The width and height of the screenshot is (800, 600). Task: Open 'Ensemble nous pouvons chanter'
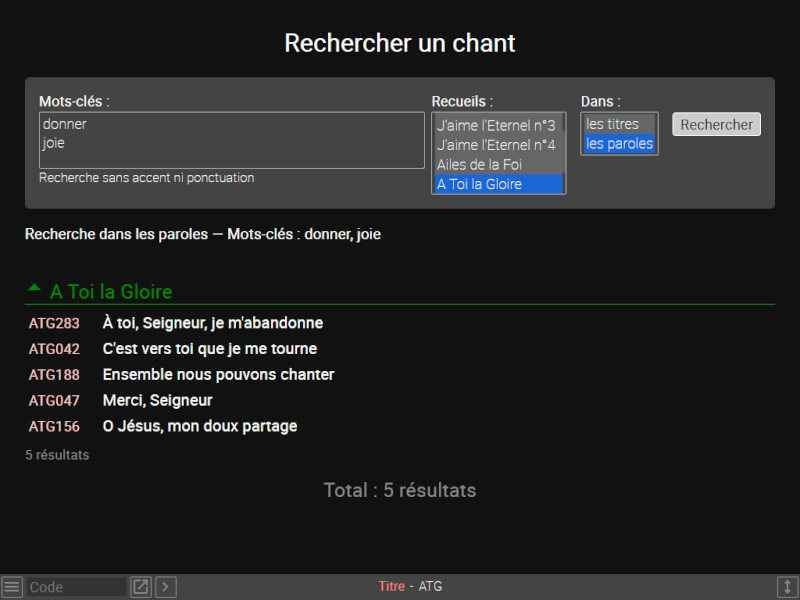(218, 375)
